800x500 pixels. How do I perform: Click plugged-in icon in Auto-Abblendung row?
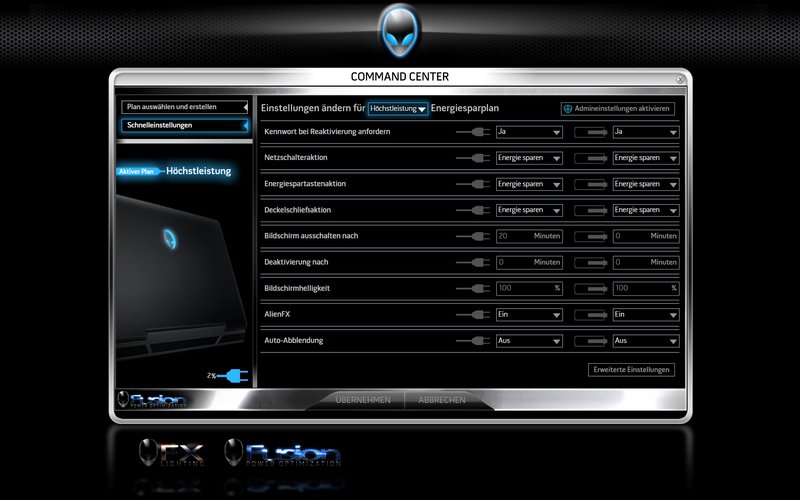pyautogui.click(x=473, y=341)
